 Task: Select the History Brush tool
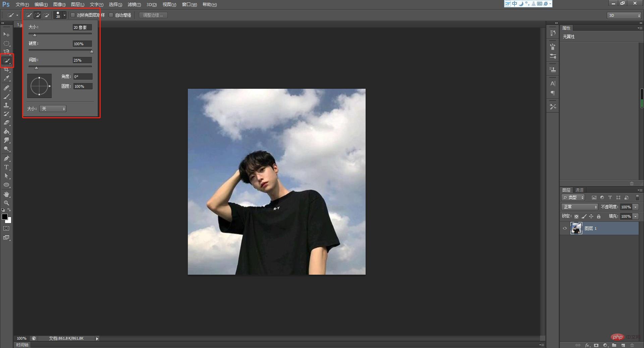6,114
